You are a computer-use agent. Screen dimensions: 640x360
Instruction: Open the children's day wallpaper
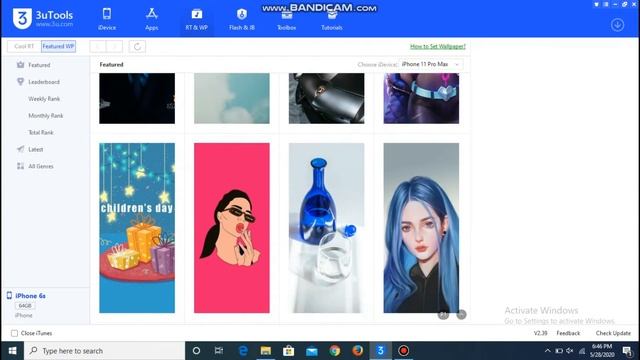[137, 228]
